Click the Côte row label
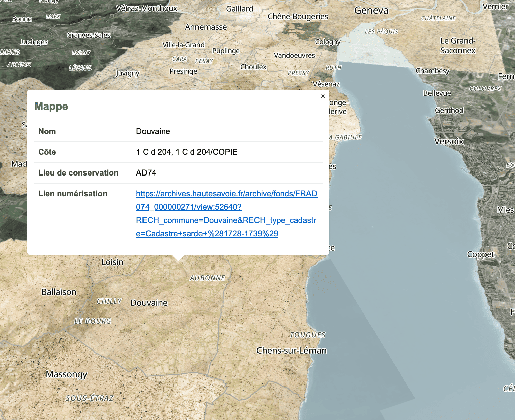 pos(47,152)
